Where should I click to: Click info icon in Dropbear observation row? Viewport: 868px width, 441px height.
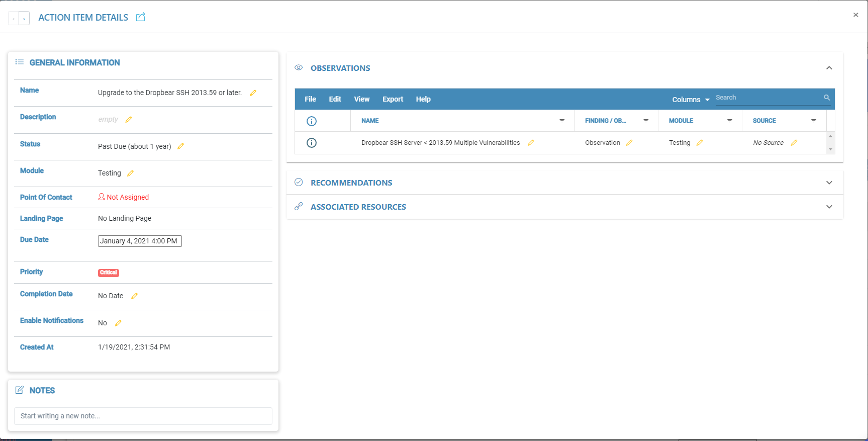tap(312, 143)
